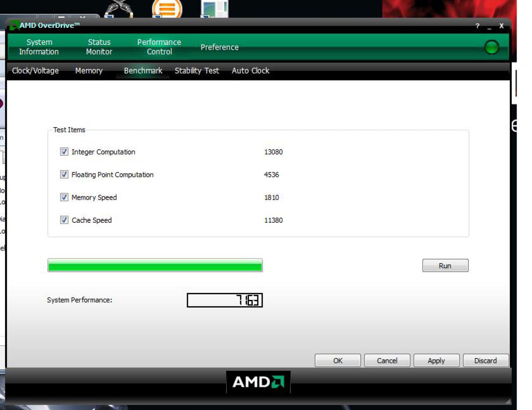Click the Cache Speed score 11380
Image resolution: width=532 pixels, height=410 pixels.
coord(273,220)
